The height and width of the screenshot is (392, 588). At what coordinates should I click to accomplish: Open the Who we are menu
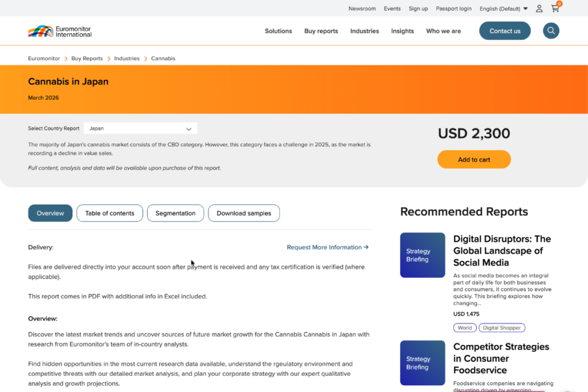click(443, 31)
